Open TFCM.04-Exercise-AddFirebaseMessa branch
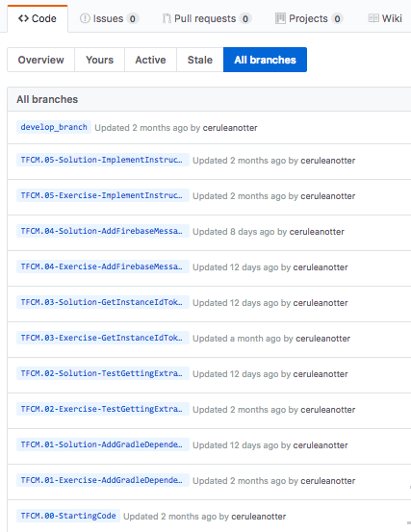The width and height of the screenshot is (411, 532). click(103, 266)
